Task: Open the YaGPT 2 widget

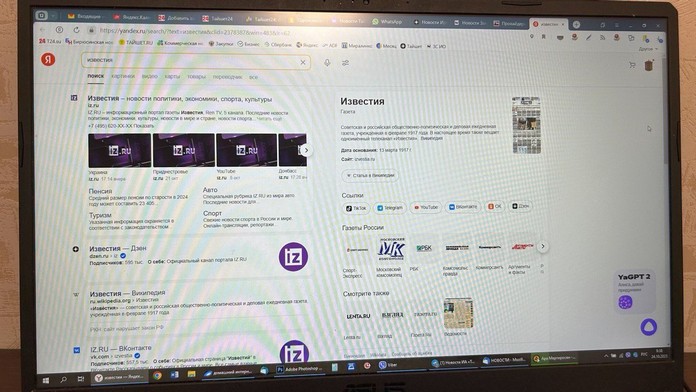Action: click(x=635, y=291)
